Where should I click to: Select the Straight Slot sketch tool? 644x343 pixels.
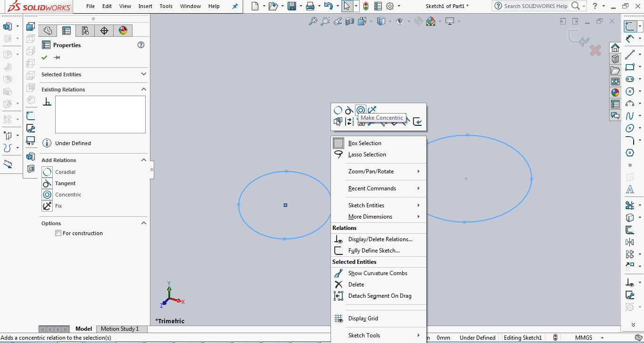coord(630,79)
